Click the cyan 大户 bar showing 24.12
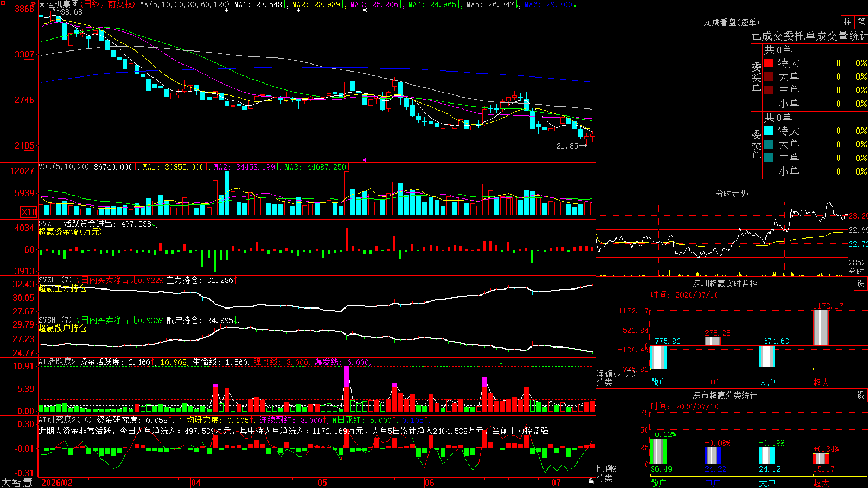The image size is (868, 488). pos(767,456)
